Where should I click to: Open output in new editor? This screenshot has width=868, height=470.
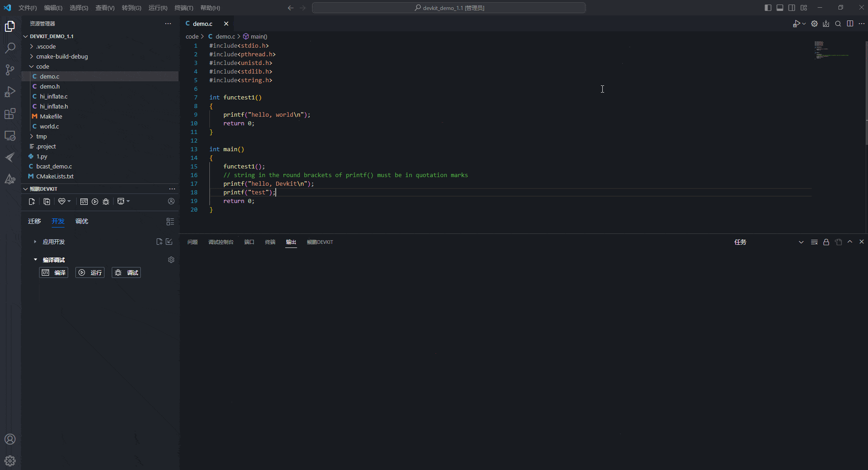coord(838,242)
